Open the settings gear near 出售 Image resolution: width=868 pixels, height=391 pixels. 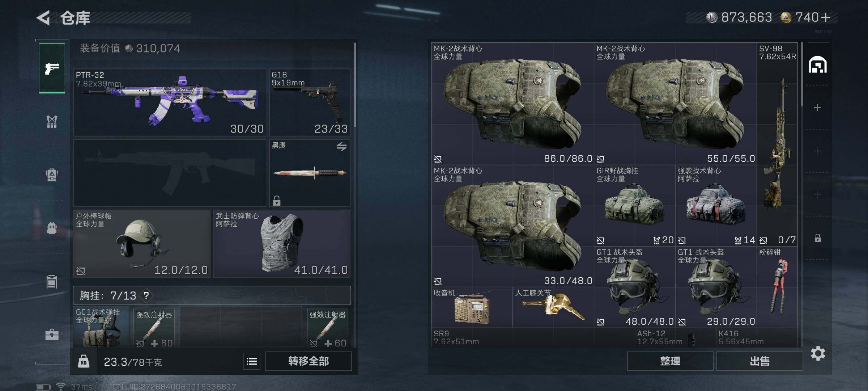(818, 353)
